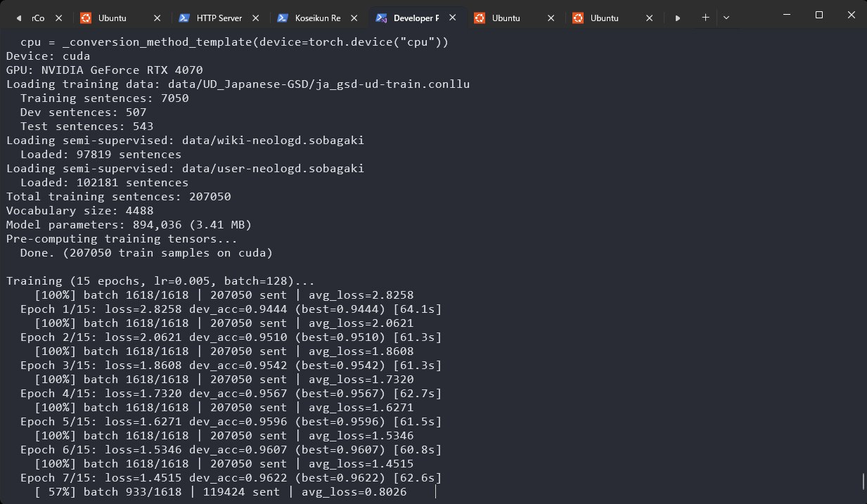Click the Developer PowerShell tab icon
The image size is (867, 504).
click(x=381, y=18)
